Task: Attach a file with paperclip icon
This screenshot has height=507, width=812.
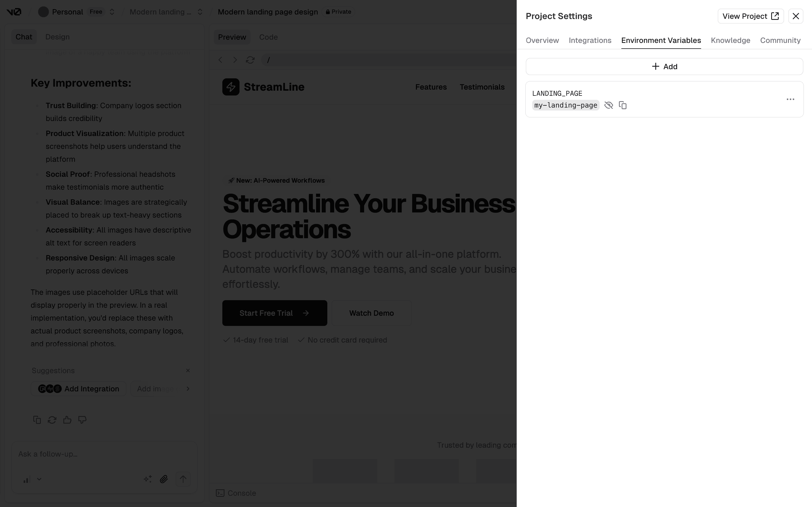Action: [164, 479]
